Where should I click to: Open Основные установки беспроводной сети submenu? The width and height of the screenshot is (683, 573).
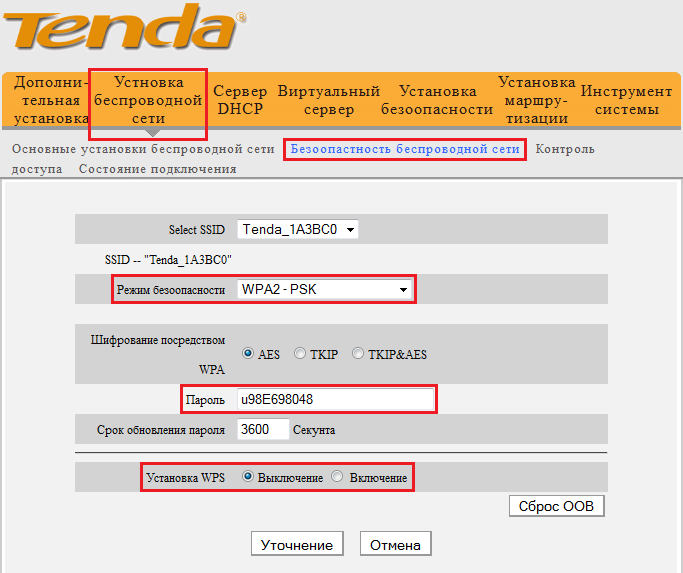click(143, 149)
